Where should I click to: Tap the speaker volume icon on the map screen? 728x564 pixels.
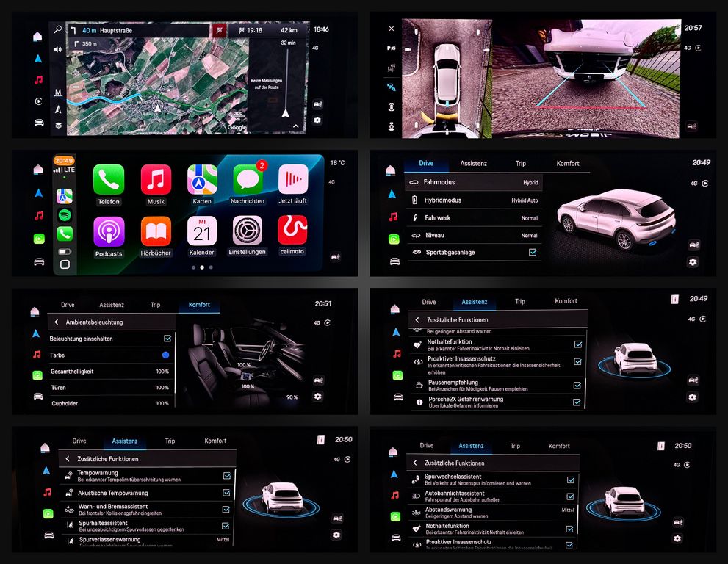click(x=57, y=49)
